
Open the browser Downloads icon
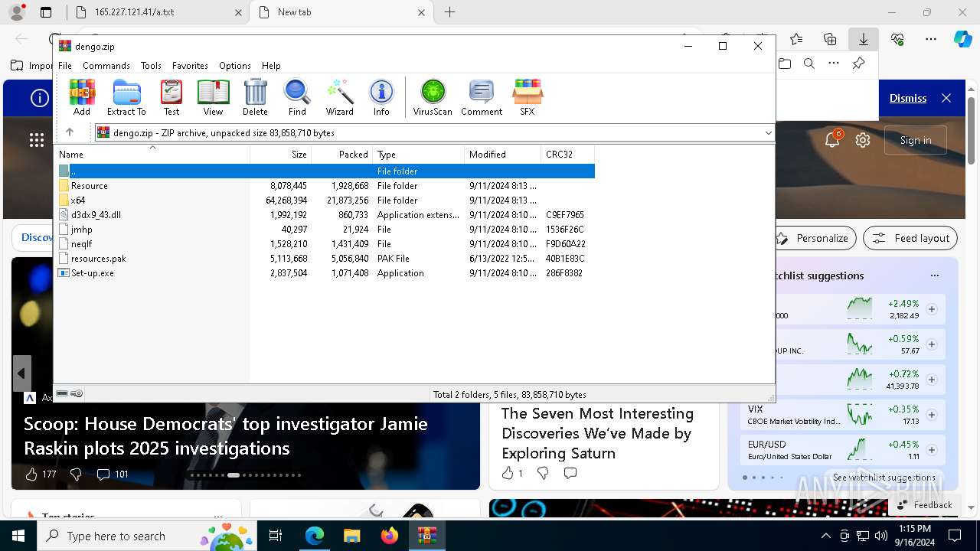point(864,39)
